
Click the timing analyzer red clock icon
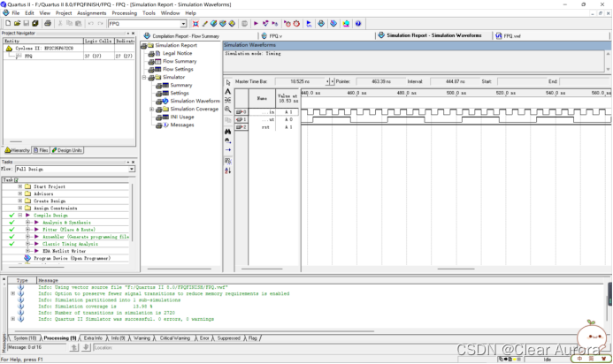296,24
